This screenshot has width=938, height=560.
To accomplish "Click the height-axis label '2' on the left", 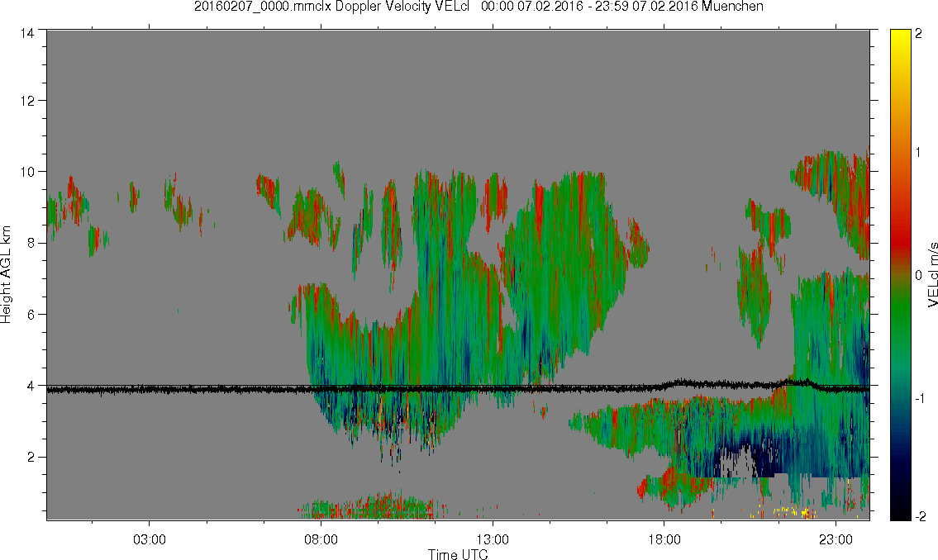I will (x=31, y=458).
